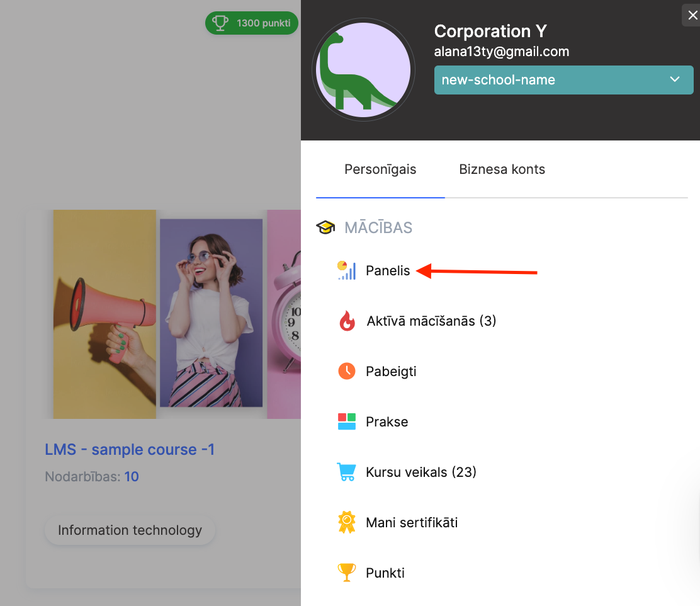This screenshot has height=606, width=700.
Task: Click the Panelis chart icon
Action: click(x=346, y=270)
